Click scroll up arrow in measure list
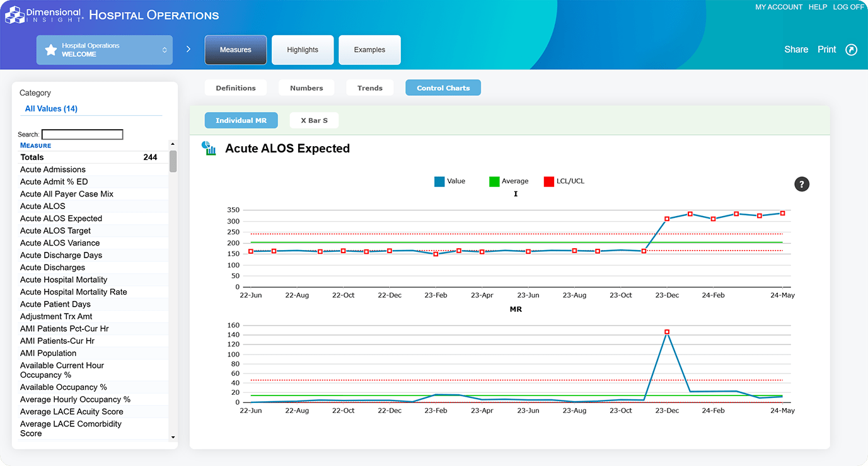 coord(173,145)
